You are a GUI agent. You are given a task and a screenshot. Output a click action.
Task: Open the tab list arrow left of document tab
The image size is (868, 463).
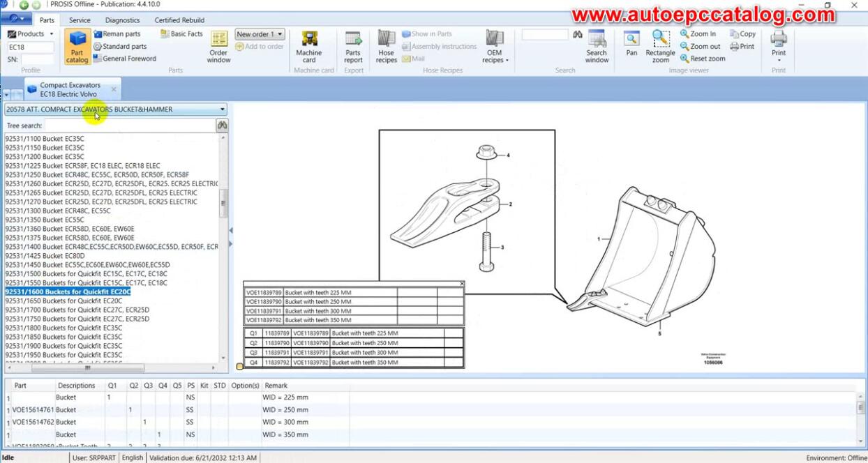click(7, 95)
